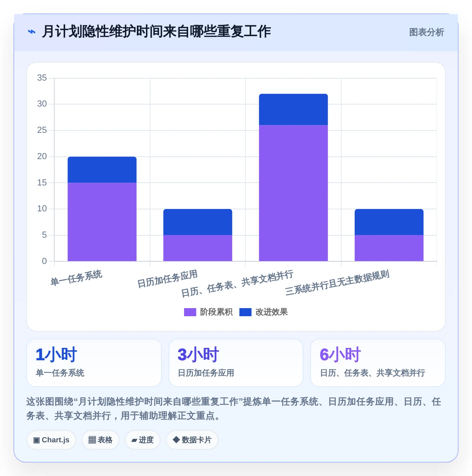Click the blue bar segment for 单一任务系统
This screenshot has width=472, height=476.
coord(102,170)
